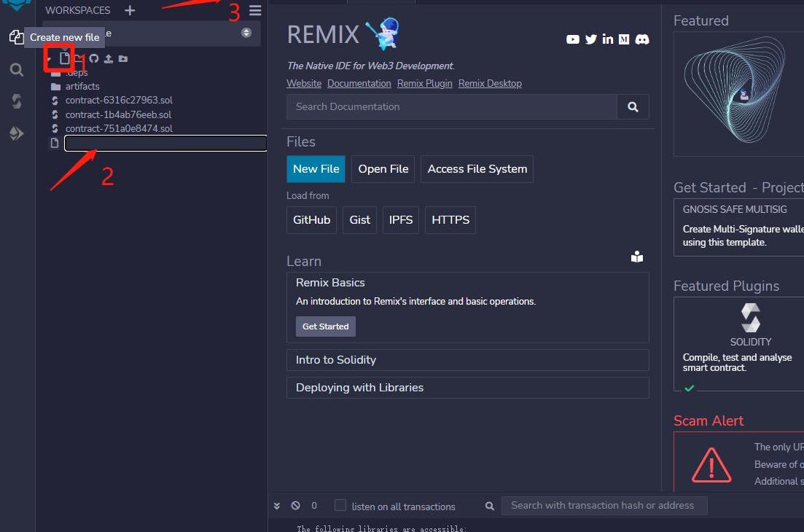Click the clear terminal icon
Screen dimensions: 804x532
295,505
